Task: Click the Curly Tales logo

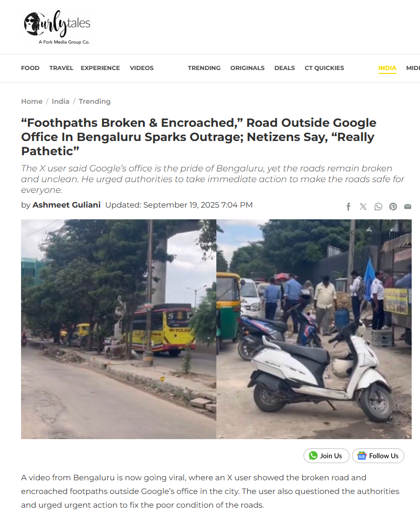Action: coord(57,27)
